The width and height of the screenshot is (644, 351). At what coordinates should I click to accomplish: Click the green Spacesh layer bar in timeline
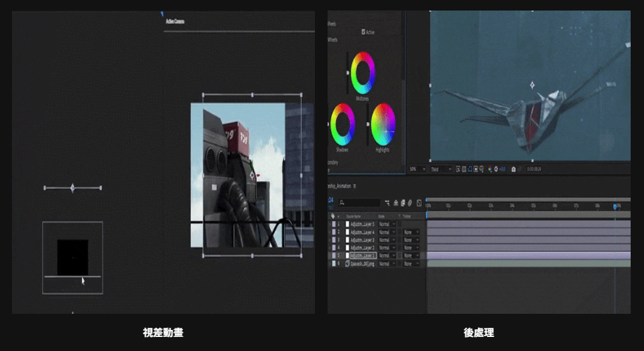(528, 263)
